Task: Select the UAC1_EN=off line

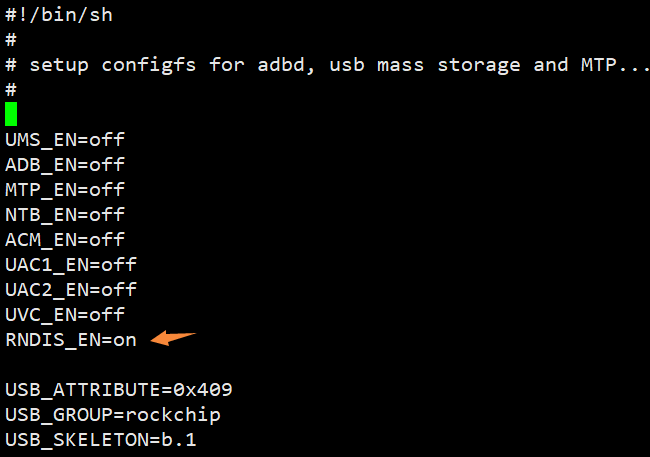Action: click(71, 265)
